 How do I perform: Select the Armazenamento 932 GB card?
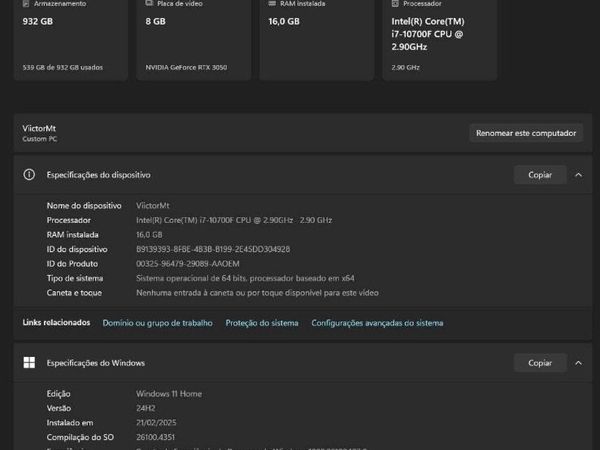(x=71, y=38)
